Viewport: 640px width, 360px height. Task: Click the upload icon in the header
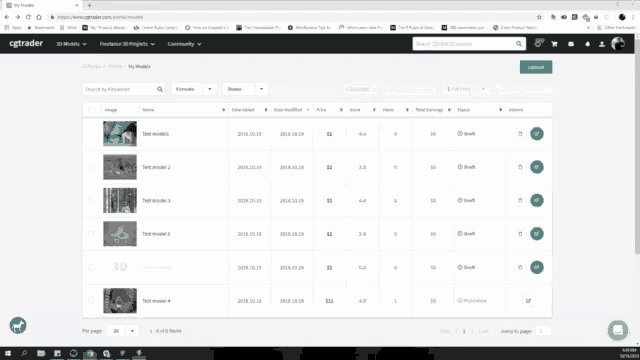pos(602,44)
